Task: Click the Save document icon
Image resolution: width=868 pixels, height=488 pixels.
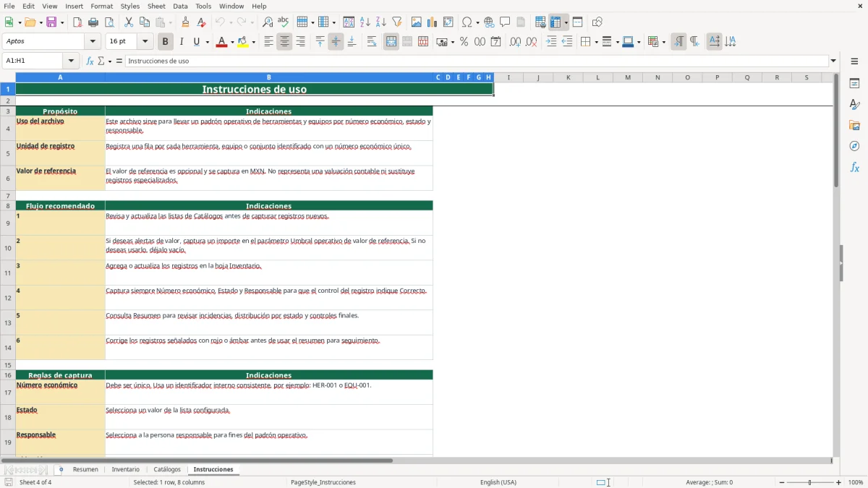Action: pos(51,22)
